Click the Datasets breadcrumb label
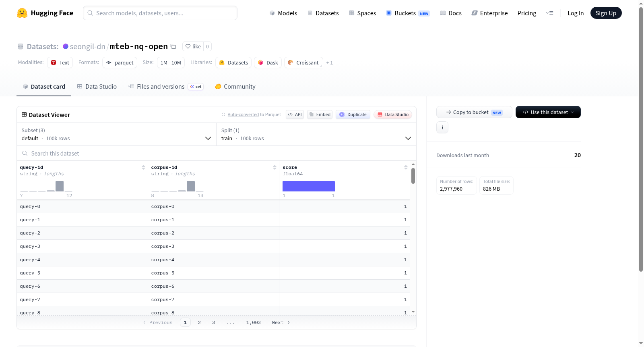This screenshot has height=347, width=644. click(x=43, y=46)
